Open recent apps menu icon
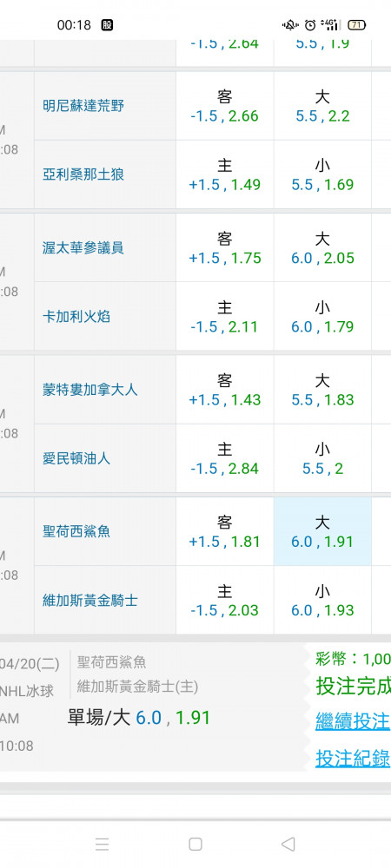Image resolution: width=391 pixels, height=868 pixels. click(x=102, y=844)
